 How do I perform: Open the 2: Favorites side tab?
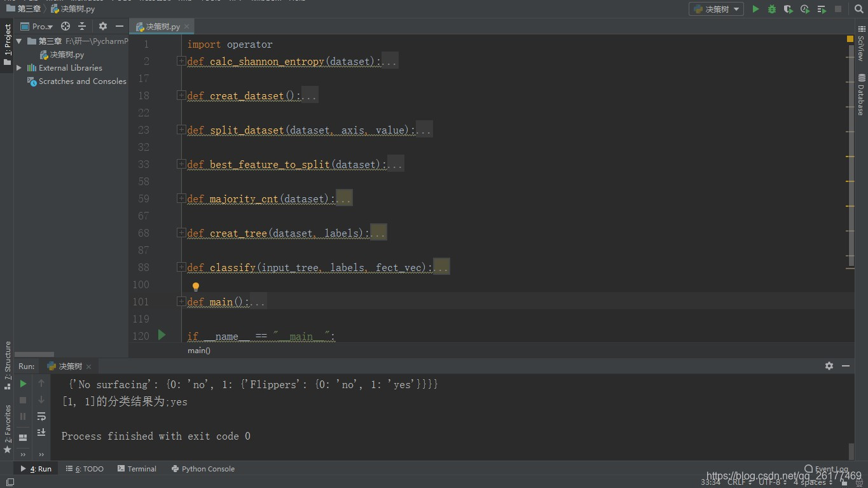[x=7, y=430]
